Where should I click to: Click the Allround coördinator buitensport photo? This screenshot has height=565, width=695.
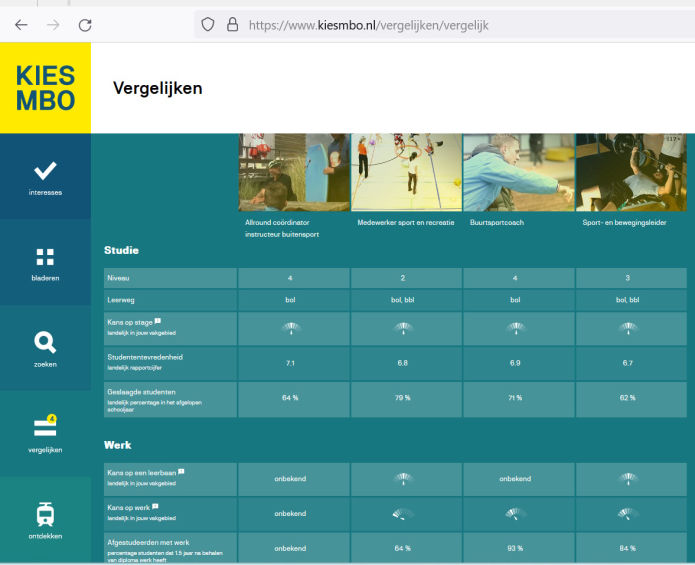294,172
